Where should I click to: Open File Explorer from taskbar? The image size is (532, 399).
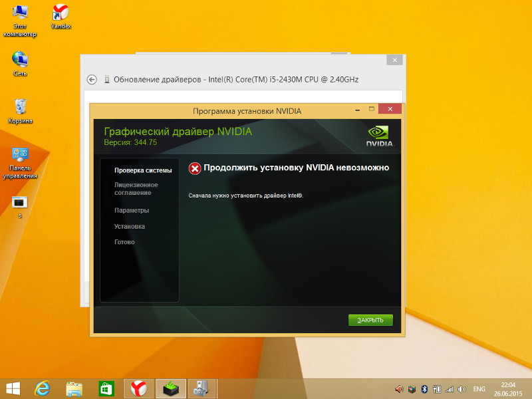pos(74,389)
